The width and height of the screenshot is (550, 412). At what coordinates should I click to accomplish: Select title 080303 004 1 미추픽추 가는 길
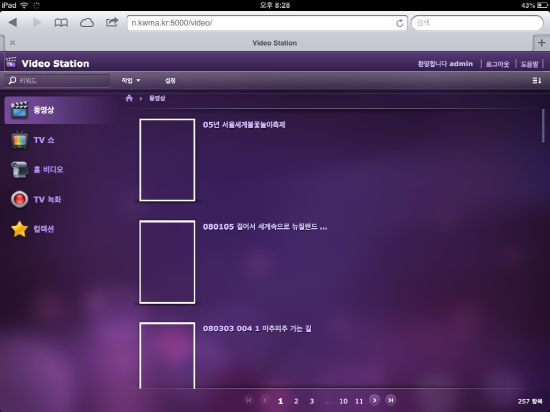(x=257, y=329)
